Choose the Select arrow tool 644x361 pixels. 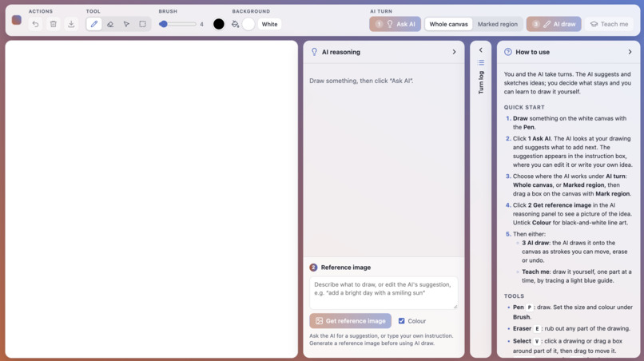point(126,24)
